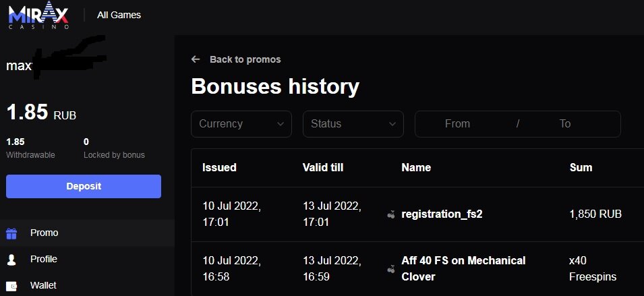
Task: Click the From date field
Action: click(458, 124)
